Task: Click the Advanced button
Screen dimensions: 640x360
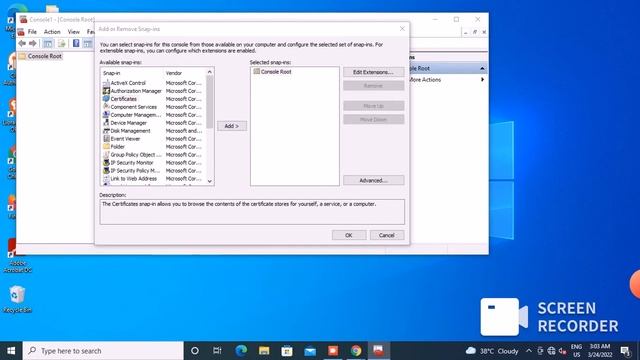Action: [x=373, y=180]
